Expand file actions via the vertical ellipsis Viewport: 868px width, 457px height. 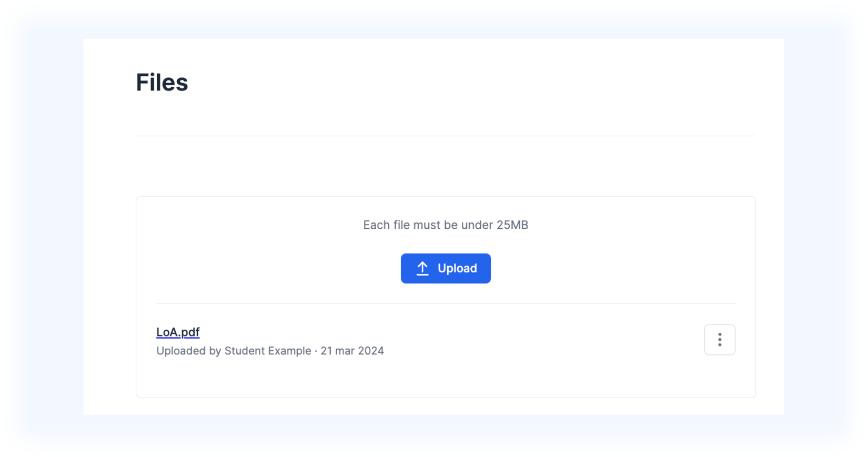coord(720,340)
